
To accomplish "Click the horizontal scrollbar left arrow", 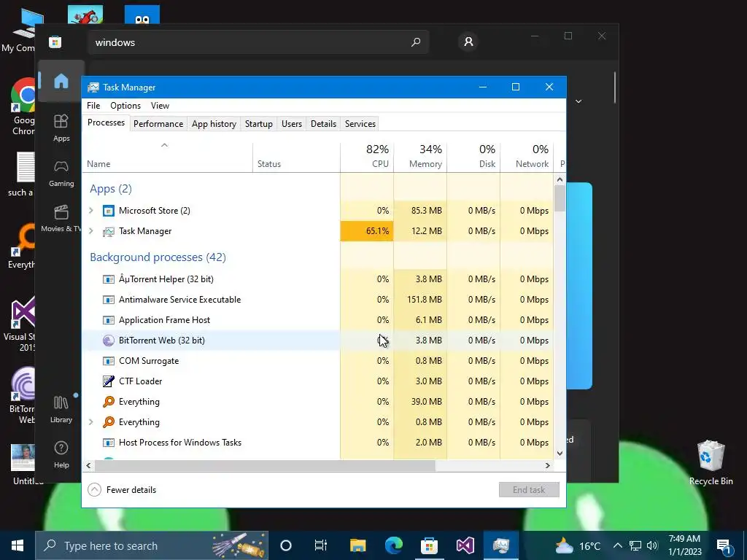I will (x=88, y=466).
